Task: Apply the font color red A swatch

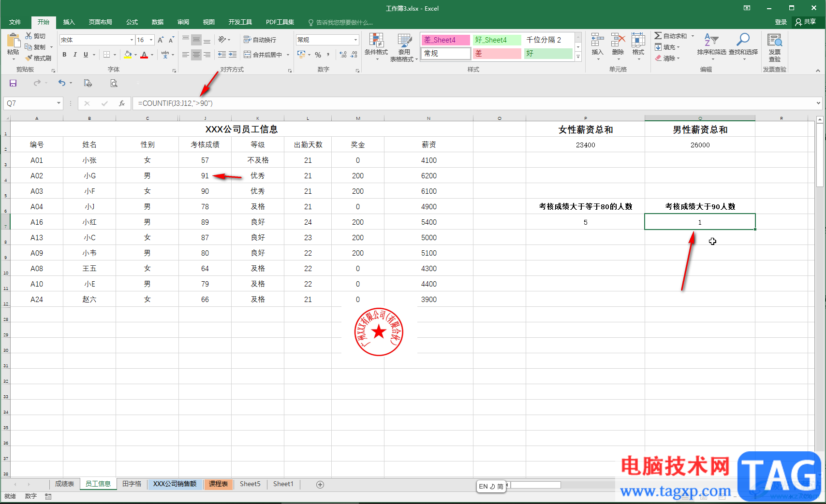Action: click(x=144, y=55)
